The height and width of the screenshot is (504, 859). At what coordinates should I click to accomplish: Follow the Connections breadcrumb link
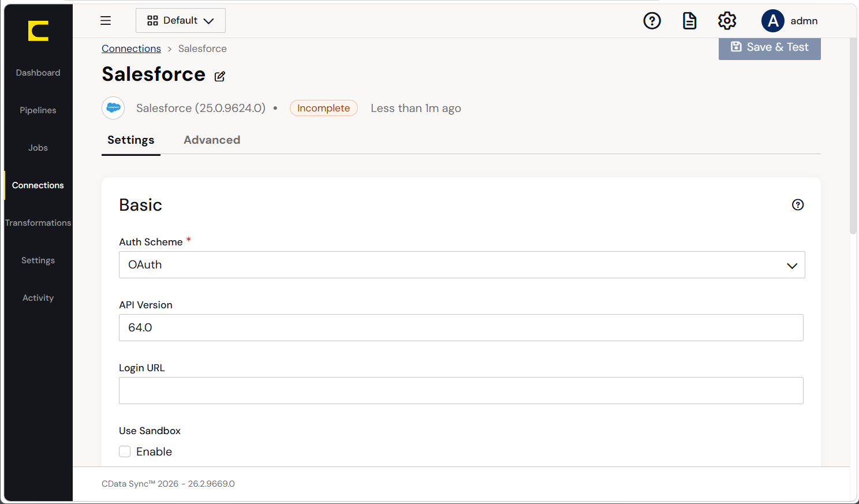131,48
